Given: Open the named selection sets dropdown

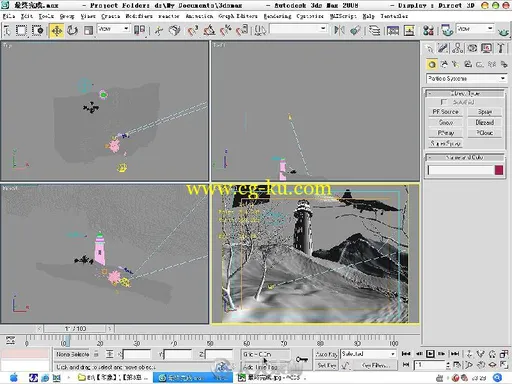Looking at the screenshot, I should click(298, 29).
